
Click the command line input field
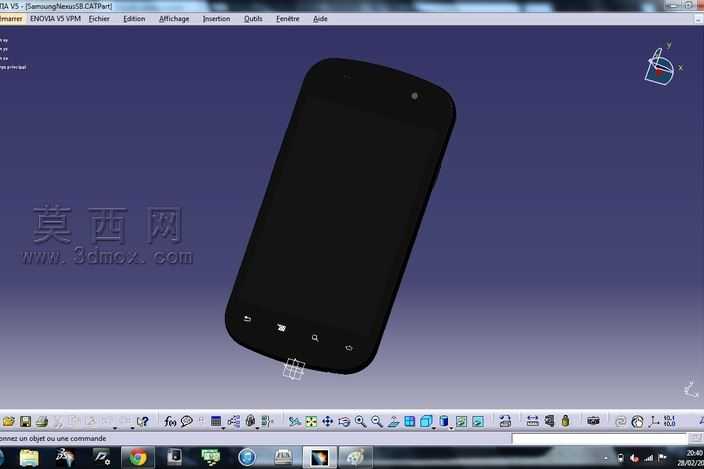[x=599, y=438]
